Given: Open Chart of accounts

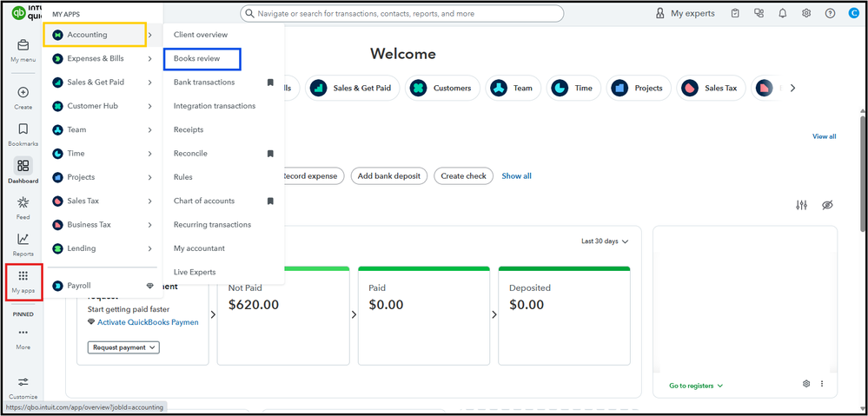Looking at the screenshot, I should click(x=203, y=201).
